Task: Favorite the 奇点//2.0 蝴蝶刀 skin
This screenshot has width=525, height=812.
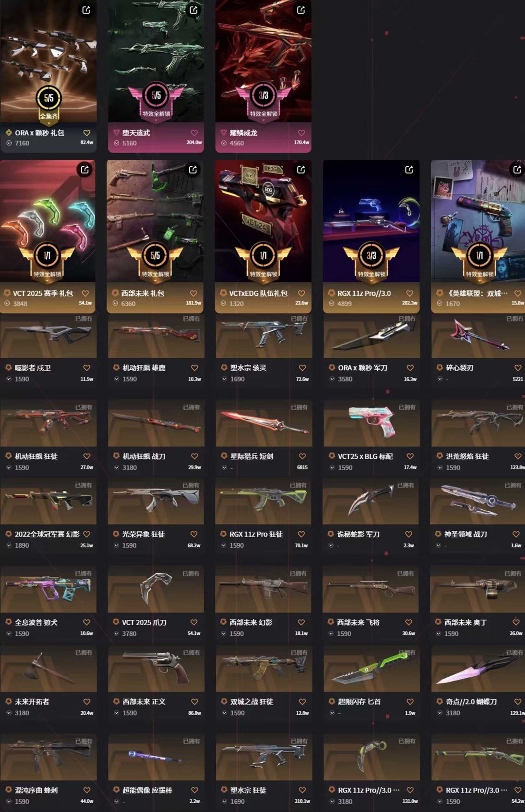Action: click(x=518, y=702)
